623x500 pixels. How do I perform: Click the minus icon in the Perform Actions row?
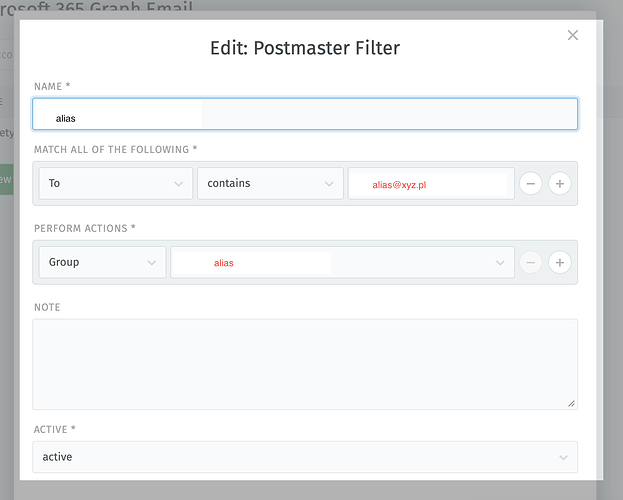(x=531, y=262)
